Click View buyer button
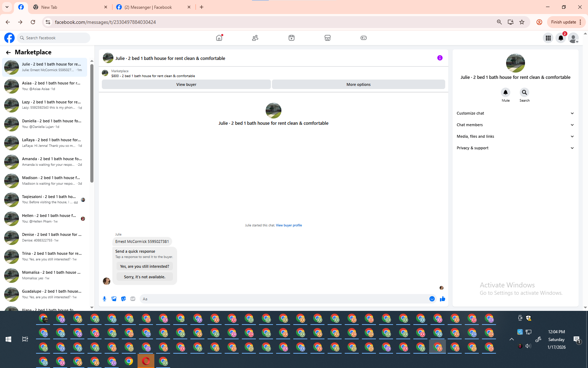 point(186,84)
